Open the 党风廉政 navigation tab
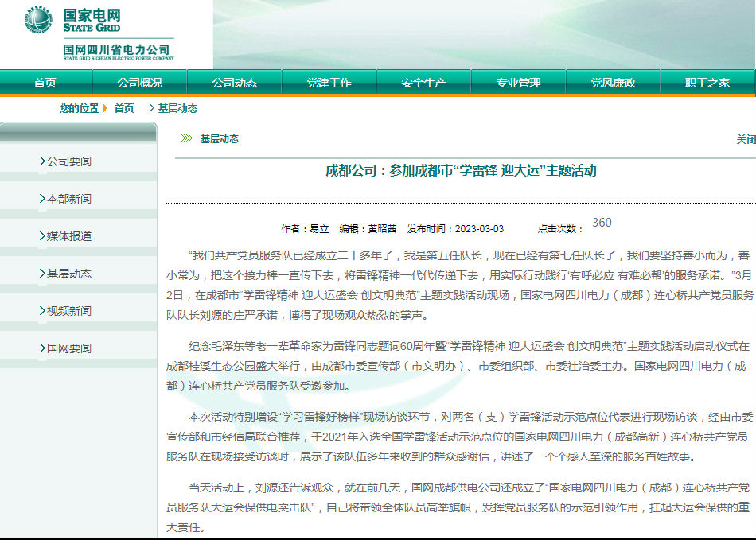 [x=614, y=83]
